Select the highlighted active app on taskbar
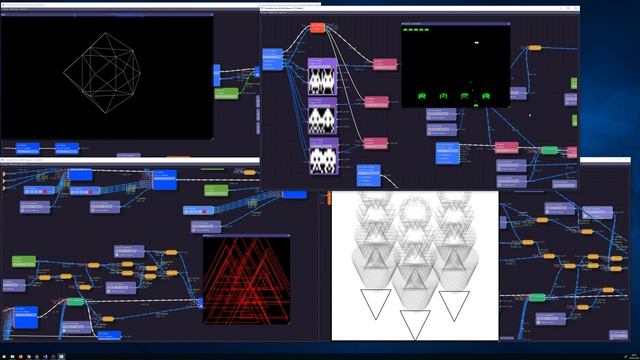640x360 pixels. coord(61,356)
